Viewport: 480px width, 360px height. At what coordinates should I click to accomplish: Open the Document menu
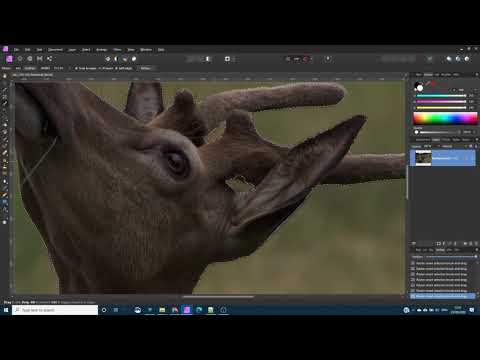[55, 50]
